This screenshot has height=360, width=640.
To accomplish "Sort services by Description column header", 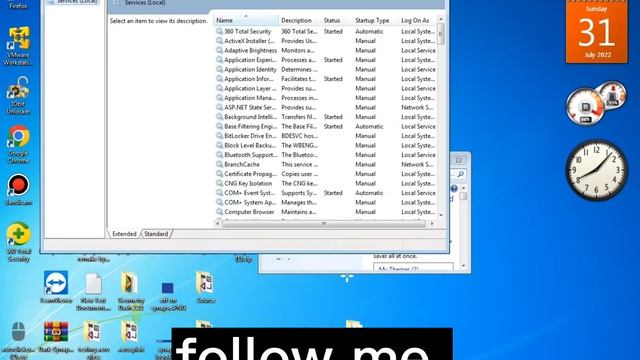I will 300,20.
